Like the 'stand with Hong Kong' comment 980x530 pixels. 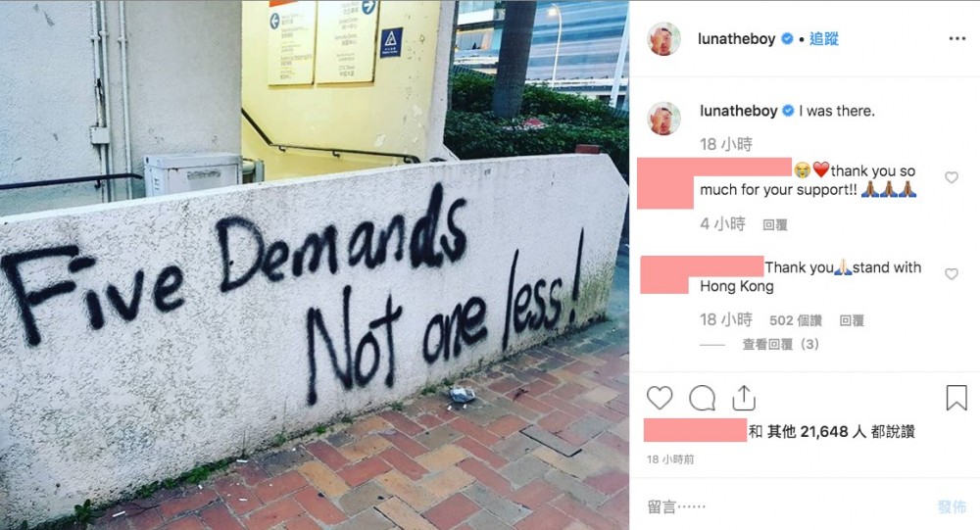(x=952, y=273)
